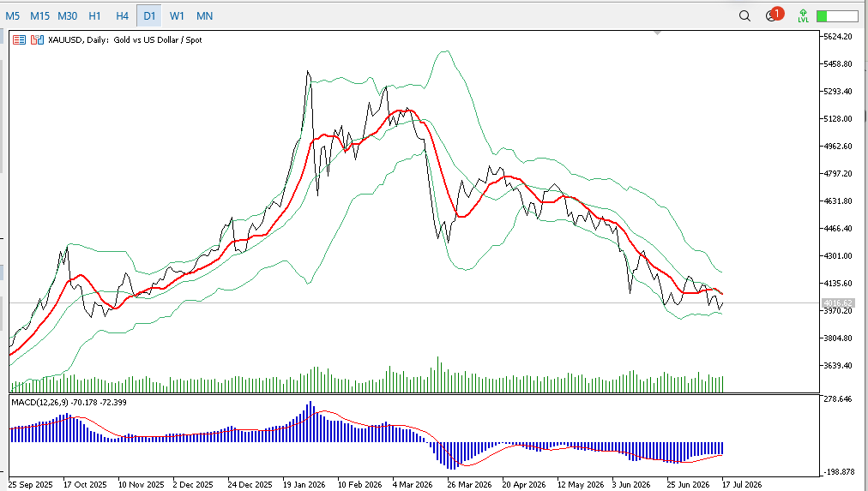Click the 2 Dec 2025 date label
Viewport: 868px width, 491px height.
pos(193,484)
